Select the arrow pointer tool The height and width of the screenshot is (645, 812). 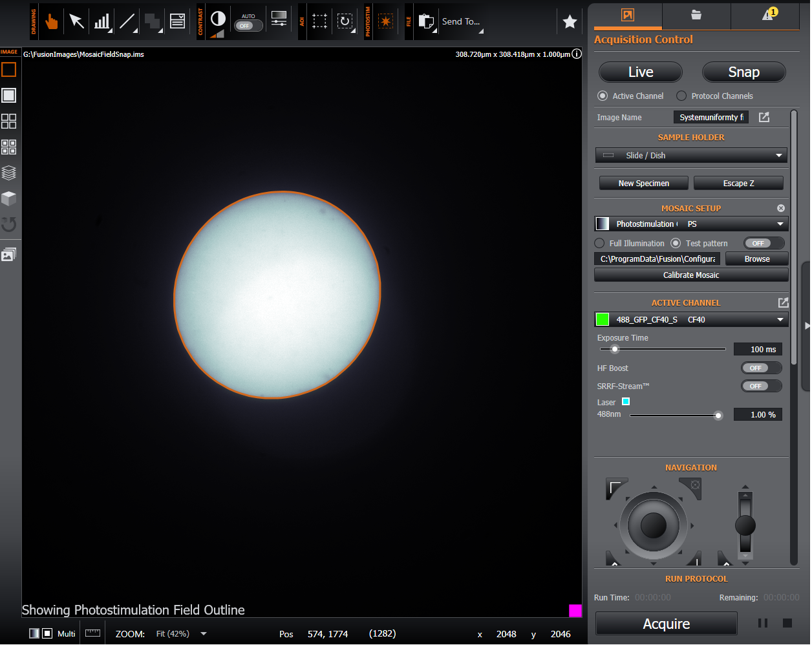coord(76,22)
